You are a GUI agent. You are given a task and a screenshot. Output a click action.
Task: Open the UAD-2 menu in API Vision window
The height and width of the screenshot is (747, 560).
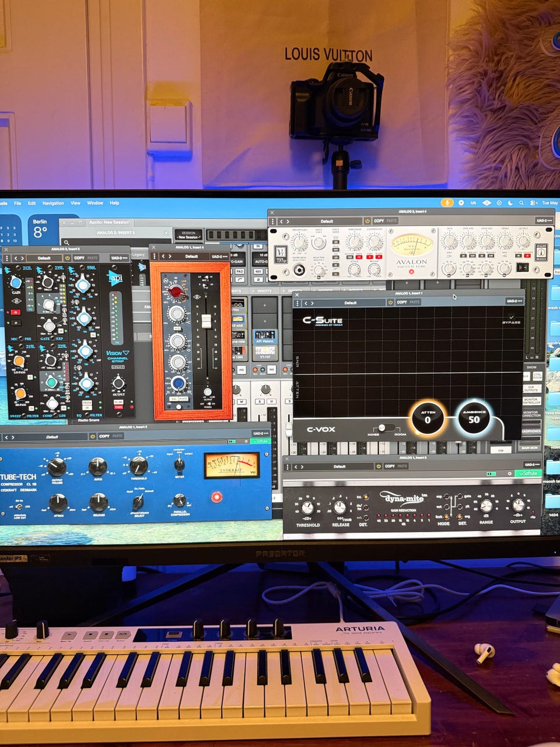pos(120,257)
